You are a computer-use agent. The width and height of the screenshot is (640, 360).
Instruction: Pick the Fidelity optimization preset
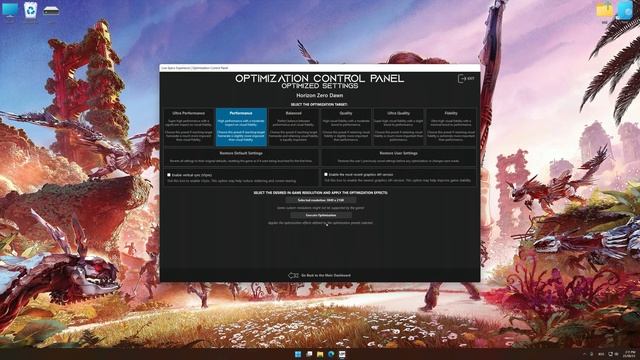pos(451,127)
